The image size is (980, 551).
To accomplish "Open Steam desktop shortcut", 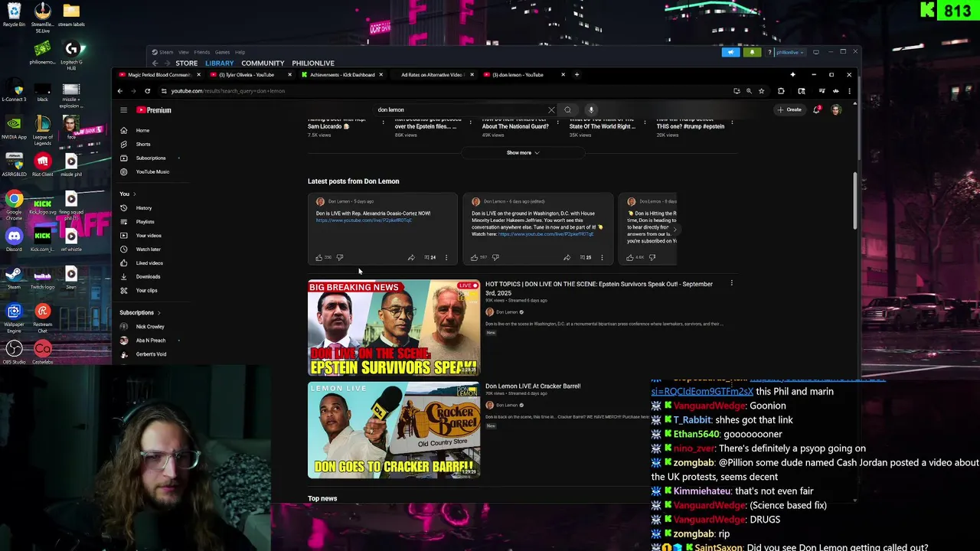I will pyautogui.click(x=14, y=277).
